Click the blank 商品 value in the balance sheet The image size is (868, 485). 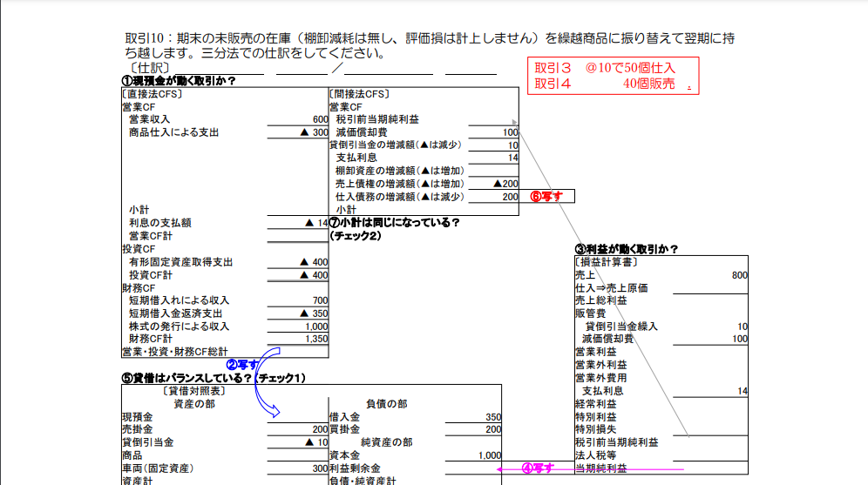pos(298,455)
